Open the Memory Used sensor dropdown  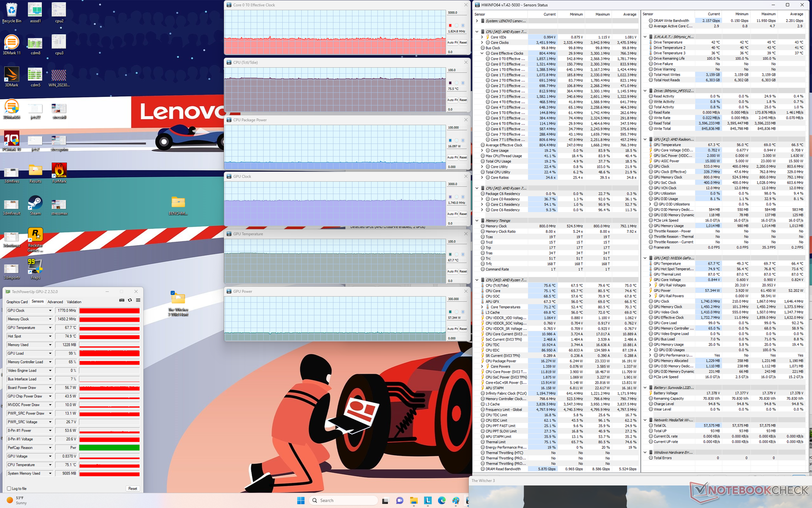click(x=50, y=345)
